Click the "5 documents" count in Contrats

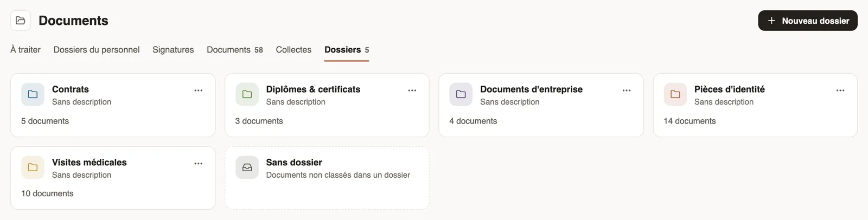(45, 121)
